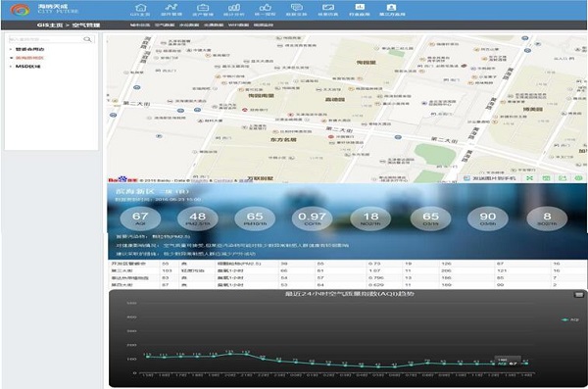Expand the first sidebar tree node
The height and width of the screenshot is (389, 588).
coord(11,49)
